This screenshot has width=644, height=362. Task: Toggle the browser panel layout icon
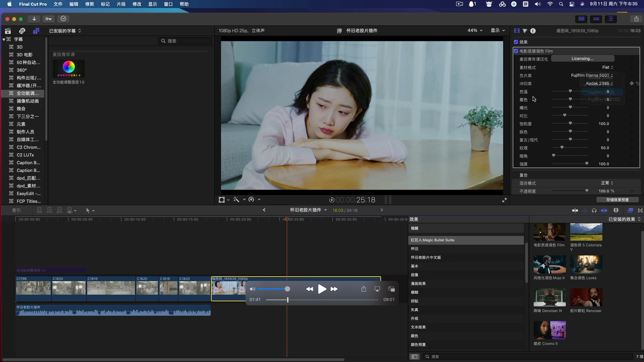[x=581, y=19]
